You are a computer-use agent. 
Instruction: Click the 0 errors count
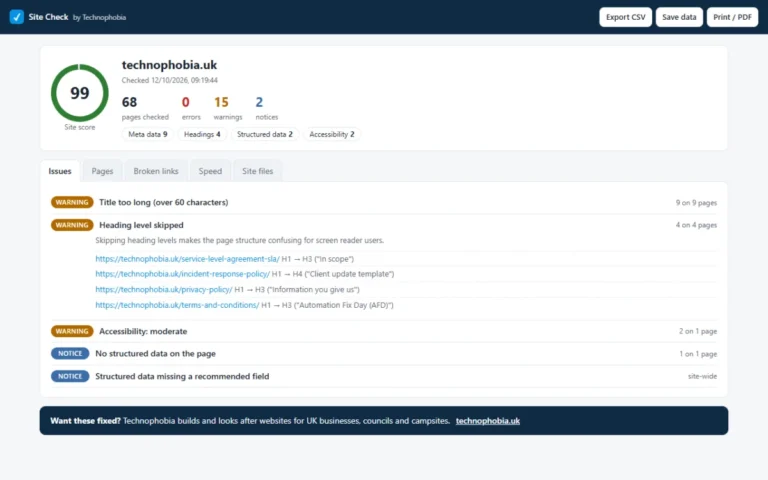pos(185,102)
